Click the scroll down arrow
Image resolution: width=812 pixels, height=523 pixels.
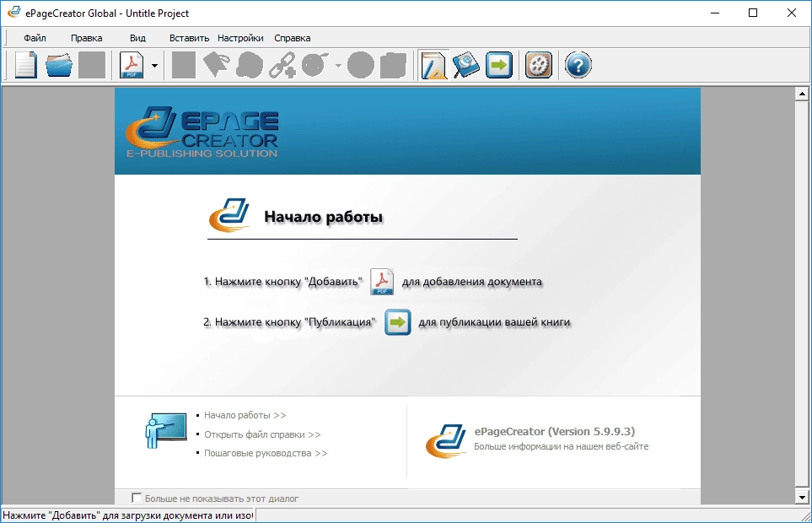pyautogui.click(x=802, y=497)
